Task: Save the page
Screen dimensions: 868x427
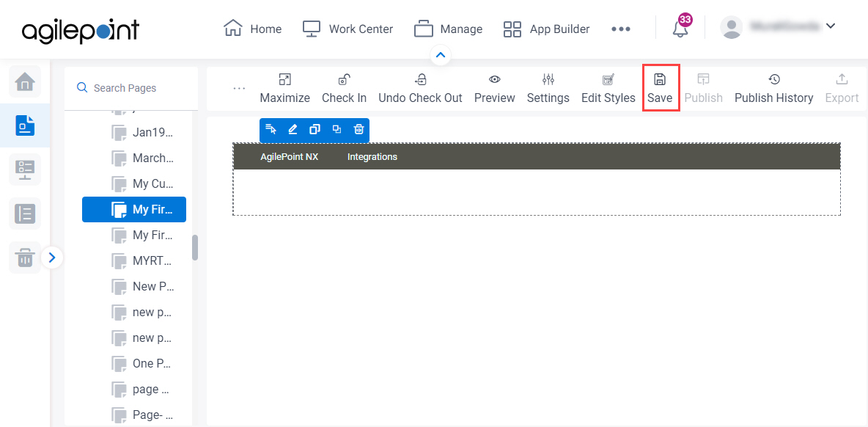Action: point(660,89)
